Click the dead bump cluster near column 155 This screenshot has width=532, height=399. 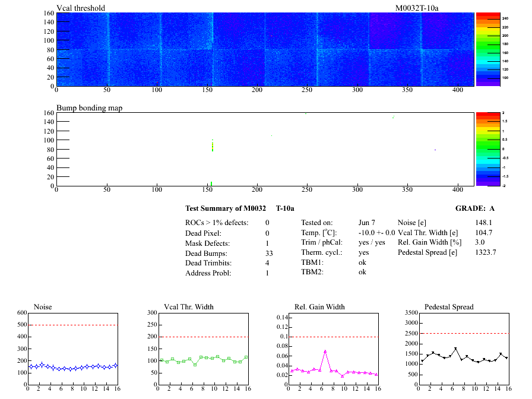[212, 147]
